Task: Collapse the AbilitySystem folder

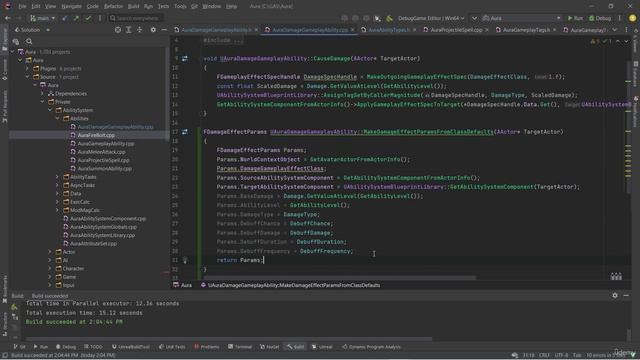Action: (50, 110)
